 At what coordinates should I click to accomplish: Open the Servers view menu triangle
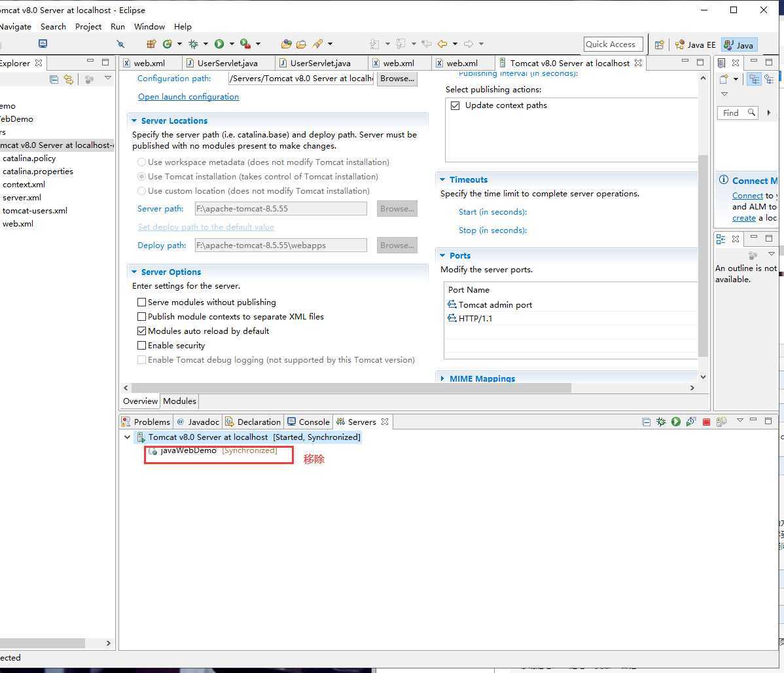pyautogui.click(x=740, y=420)
